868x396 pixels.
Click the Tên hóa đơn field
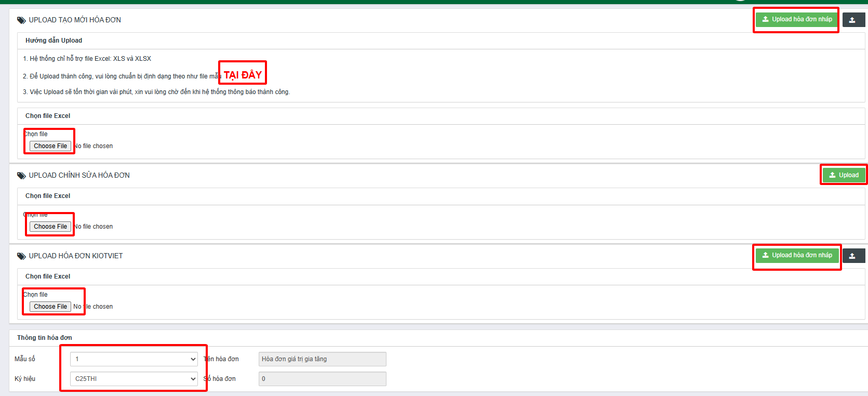coord(322,359)
